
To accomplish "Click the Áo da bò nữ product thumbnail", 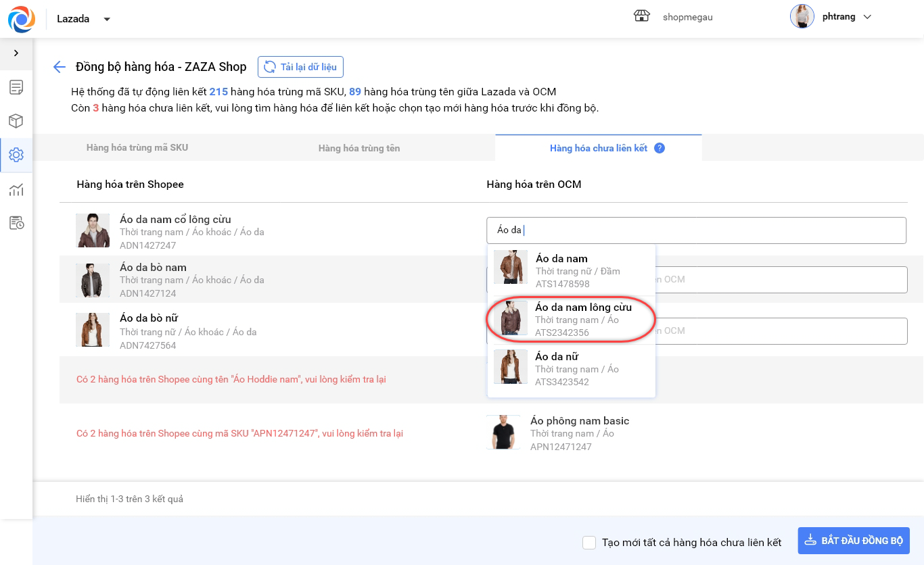I will tap(93, 330).
